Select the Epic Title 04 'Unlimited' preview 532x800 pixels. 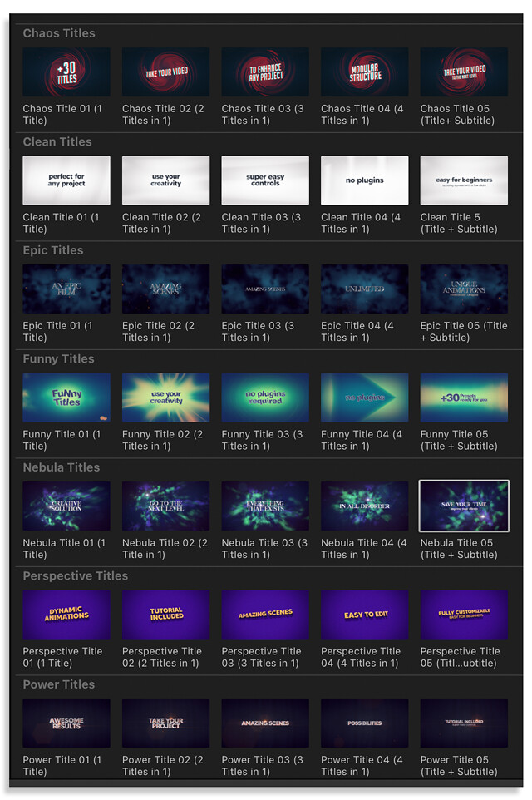coord(364,289)
